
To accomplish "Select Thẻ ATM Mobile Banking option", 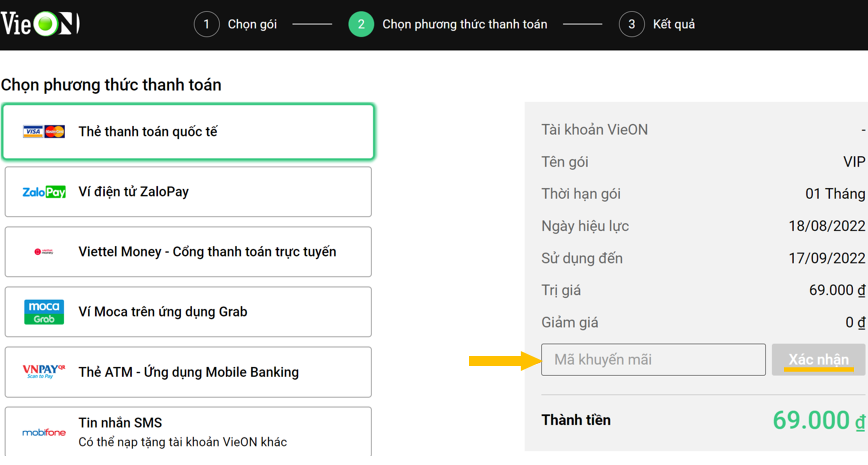I will 188,372.
